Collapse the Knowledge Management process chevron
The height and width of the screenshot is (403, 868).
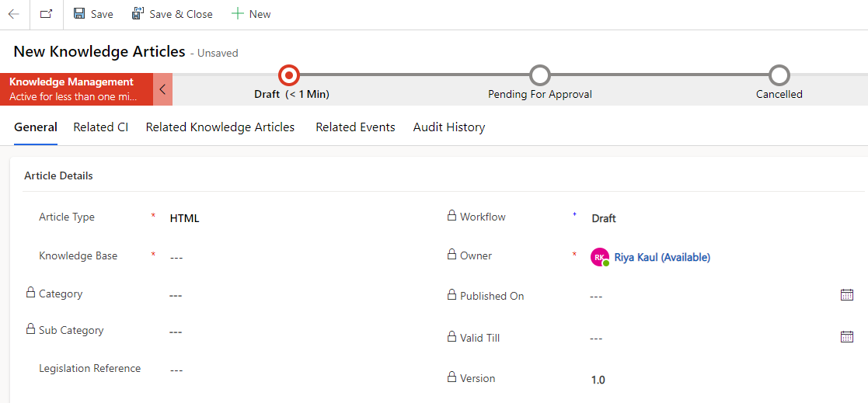coord(162,89)
